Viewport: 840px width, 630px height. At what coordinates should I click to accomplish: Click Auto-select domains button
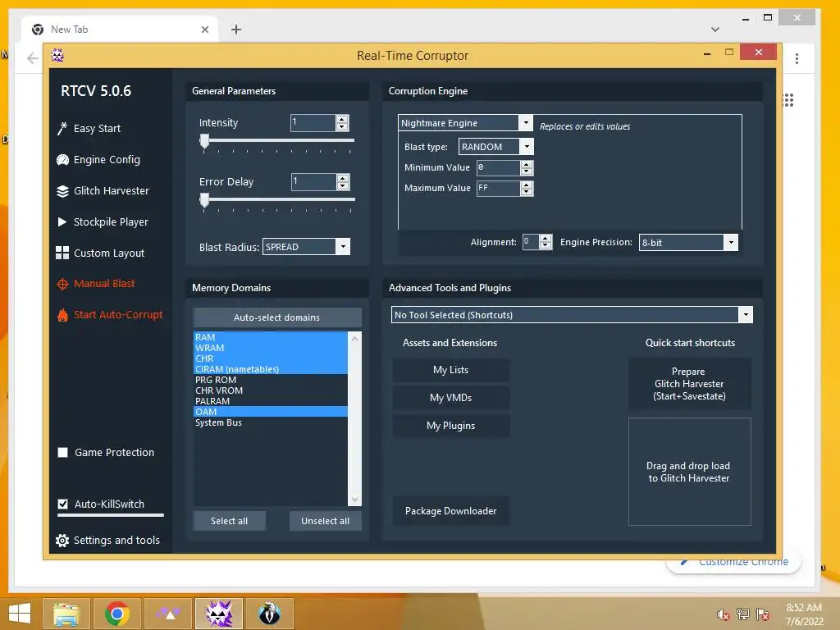[277, 317]
